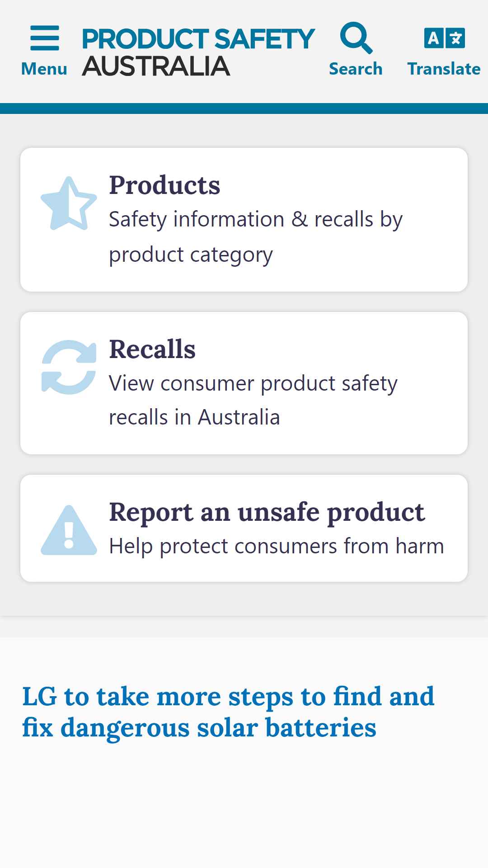Open the Products heading link

164,185
